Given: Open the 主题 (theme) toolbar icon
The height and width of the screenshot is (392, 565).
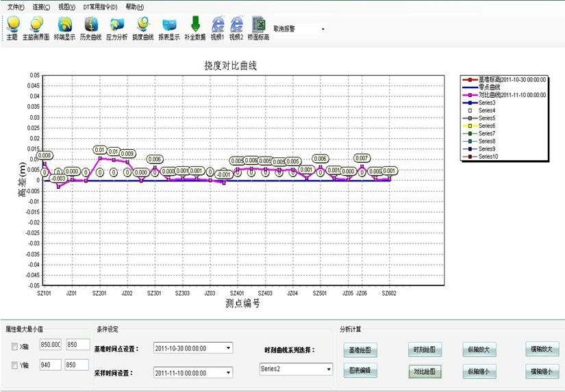Looking at the screenshot, I should click(12, 25).
